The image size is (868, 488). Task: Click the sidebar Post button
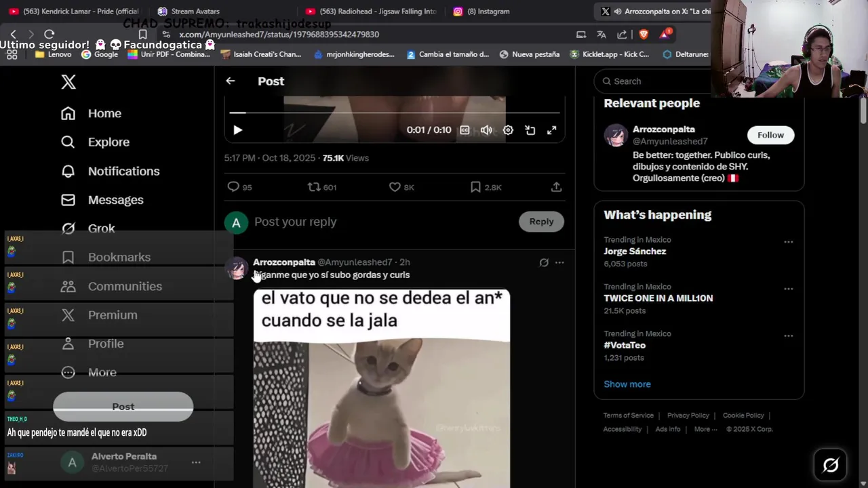[123, 407]
